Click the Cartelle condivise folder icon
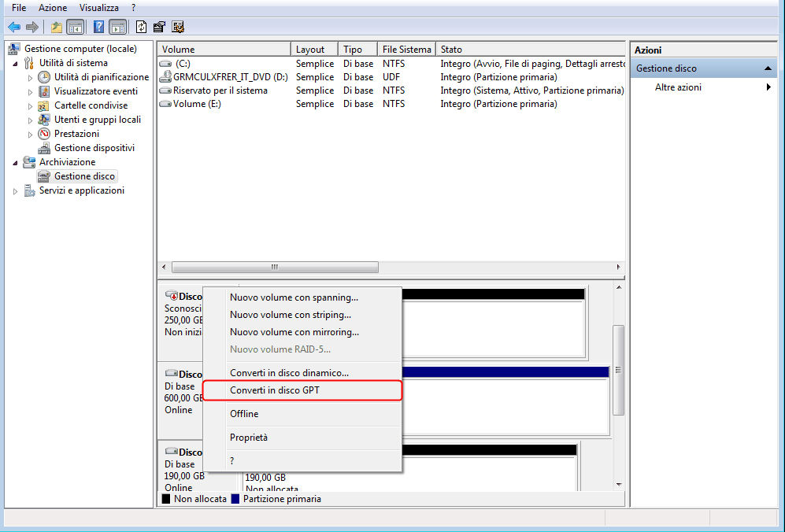Viewport: 785px width, 532px height. 44,105
